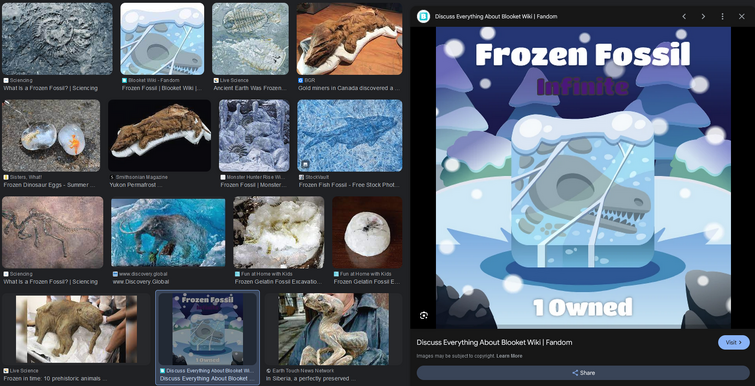This screenshot has width=755, height=386.
Task: Select the Discovery Global mammoth in ice thumbnail
Action: tap(168, 232)
